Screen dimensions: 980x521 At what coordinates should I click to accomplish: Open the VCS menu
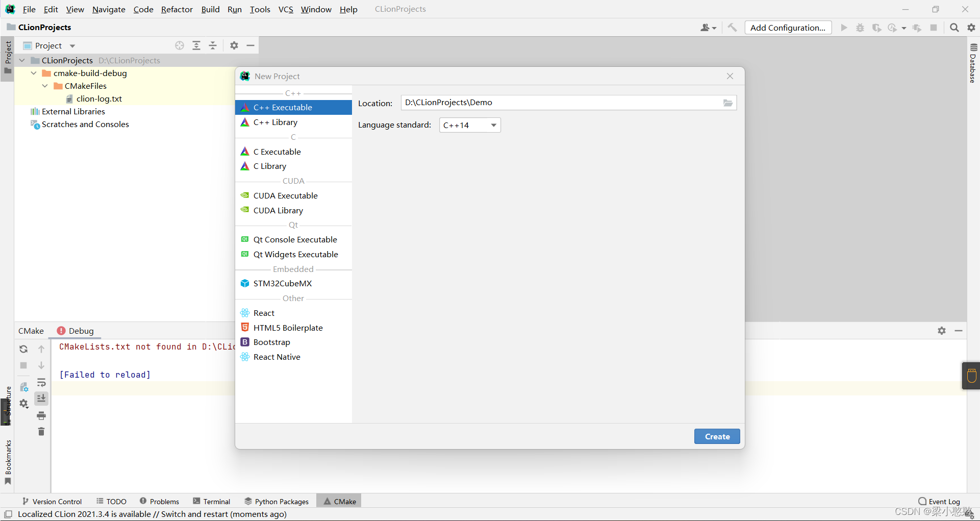[286, 9]
